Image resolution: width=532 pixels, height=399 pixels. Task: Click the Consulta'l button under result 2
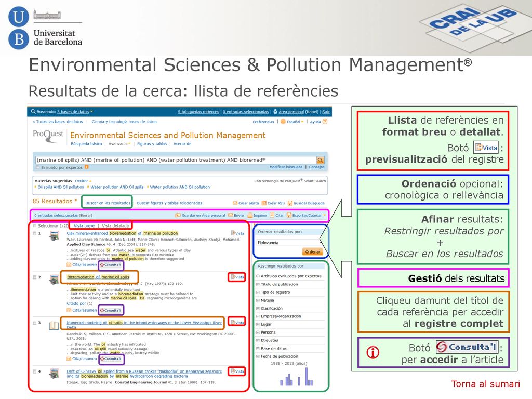click(x=111, y=310)
